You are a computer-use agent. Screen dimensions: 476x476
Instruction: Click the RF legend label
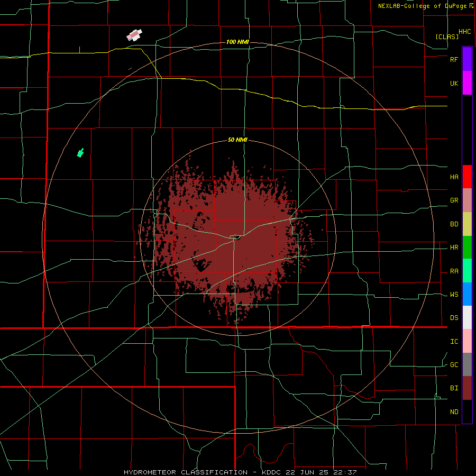(x=454, y=59)
